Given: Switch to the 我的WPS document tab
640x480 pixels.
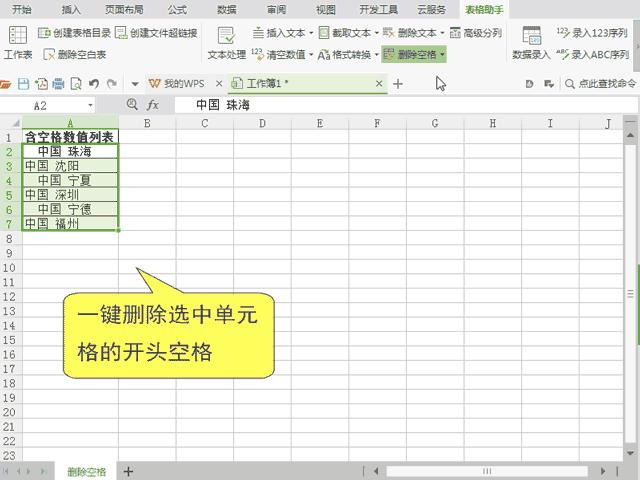Looking at the screenshot, I should coord(177,84).
